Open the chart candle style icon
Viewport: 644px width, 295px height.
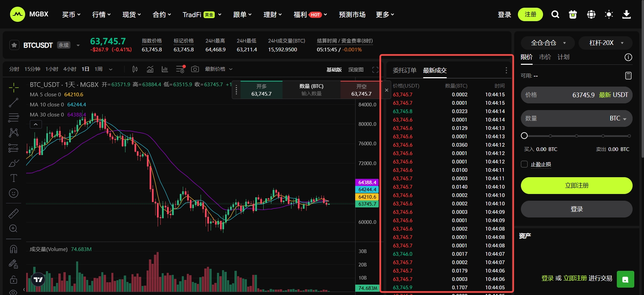(x=135, y=69)
